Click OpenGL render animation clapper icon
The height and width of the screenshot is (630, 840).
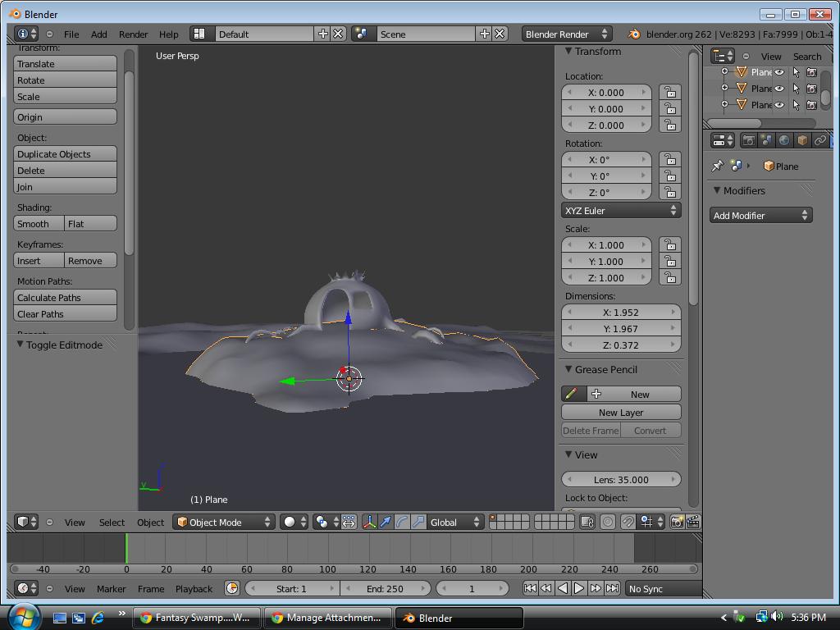click(692, 522)
